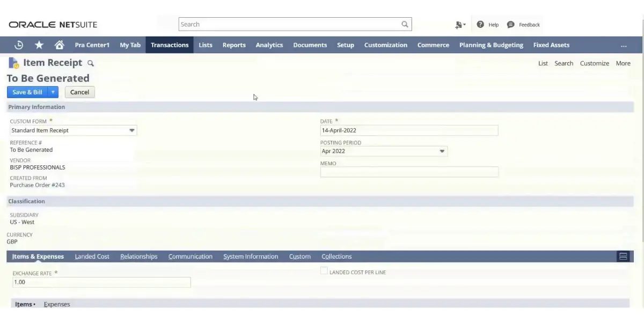Screen dimensions: 644x322
Task: Open the navigation overflow ellipsis menu
Action: (x=624, y=45)
